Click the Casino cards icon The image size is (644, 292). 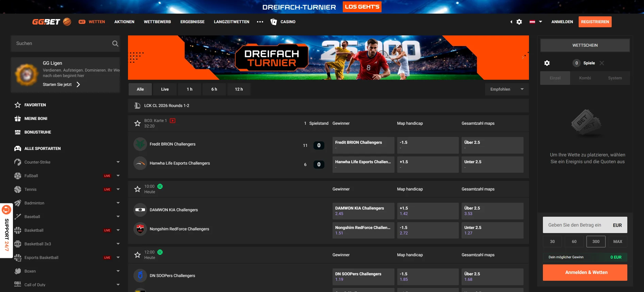273,22
